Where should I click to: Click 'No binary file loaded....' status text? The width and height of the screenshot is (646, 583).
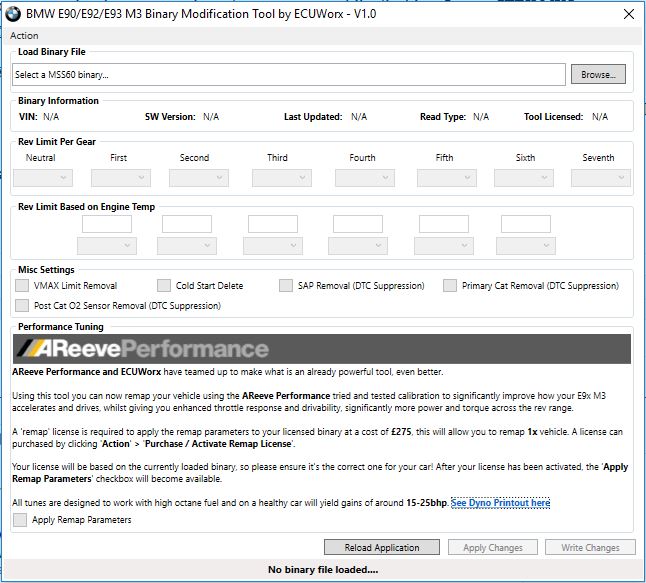[323, 569]
